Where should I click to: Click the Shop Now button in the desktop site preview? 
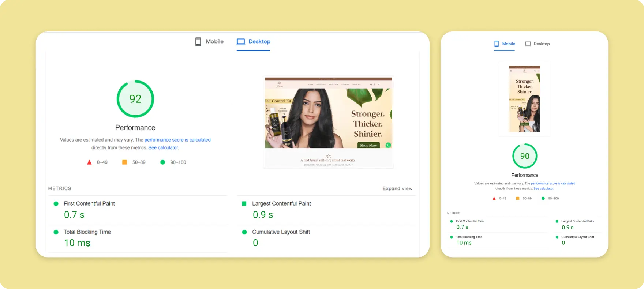(368, 145)
